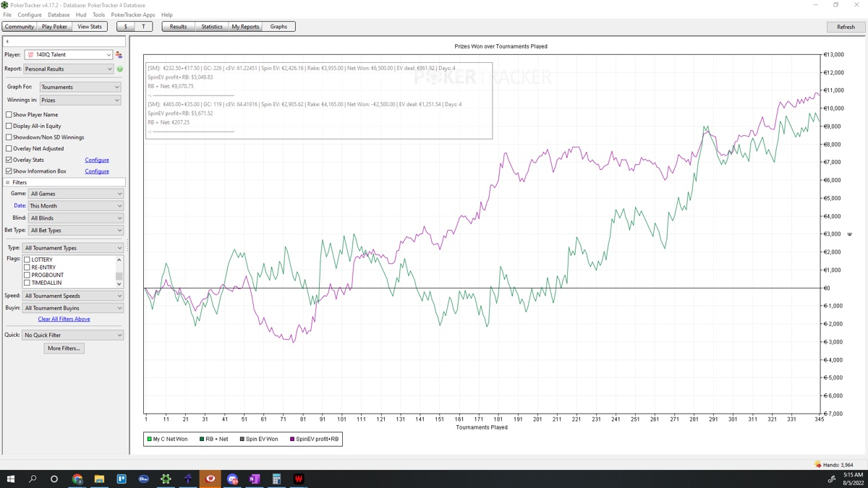The width and height of the screenshot is (868, 488).
Task: Open the Date dropdown showing This Month
Action: pyautogui.click(x=75, y=206)
